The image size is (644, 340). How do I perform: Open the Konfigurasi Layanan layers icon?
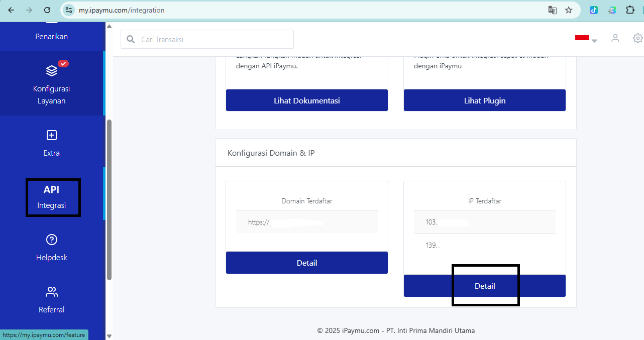coord(51,70)
